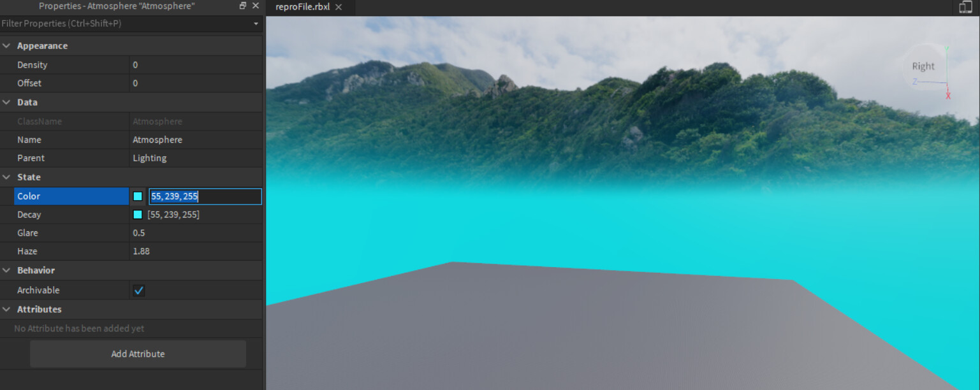Click the device emulation icon above the viewport

tap(965, 7)
